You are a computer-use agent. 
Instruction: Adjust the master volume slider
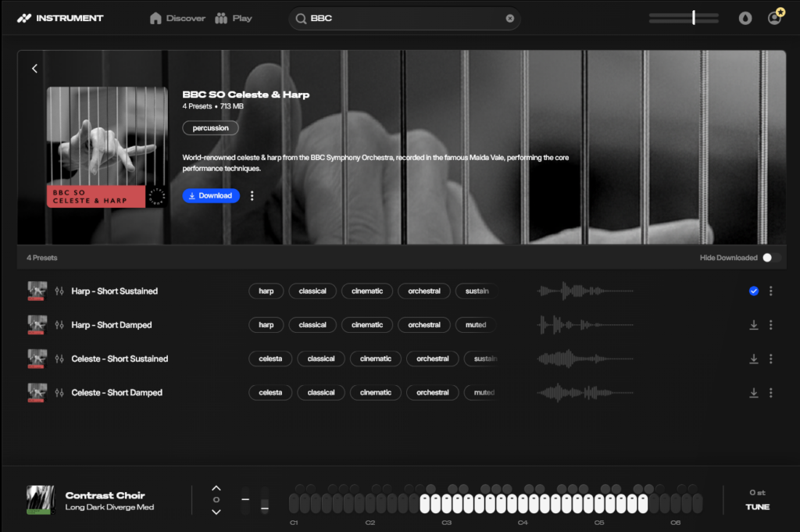tap(694, 18)
